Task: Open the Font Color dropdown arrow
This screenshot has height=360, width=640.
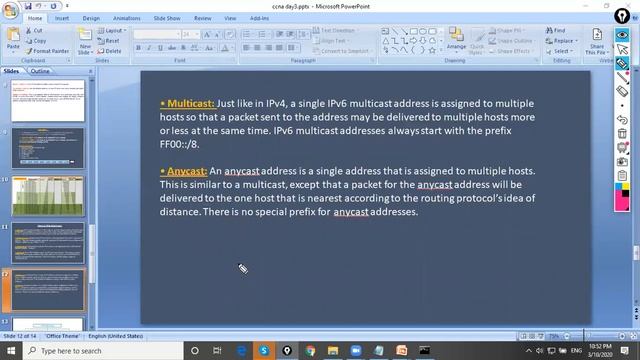Action: [232, 48]
